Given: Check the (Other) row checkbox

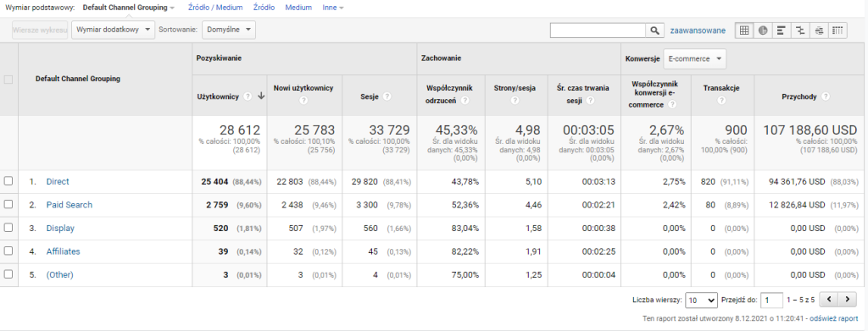Looking at the screenshot, I should [x=8, y=274].
